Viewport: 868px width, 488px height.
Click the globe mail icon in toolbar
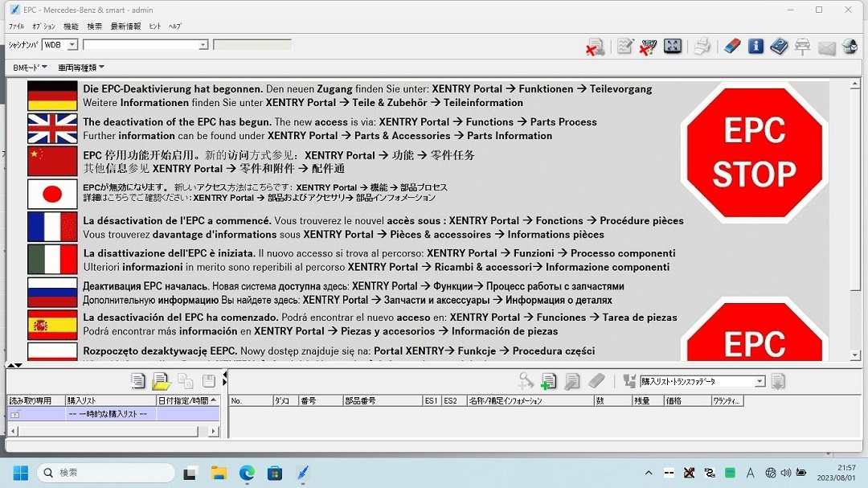(850, 47)
